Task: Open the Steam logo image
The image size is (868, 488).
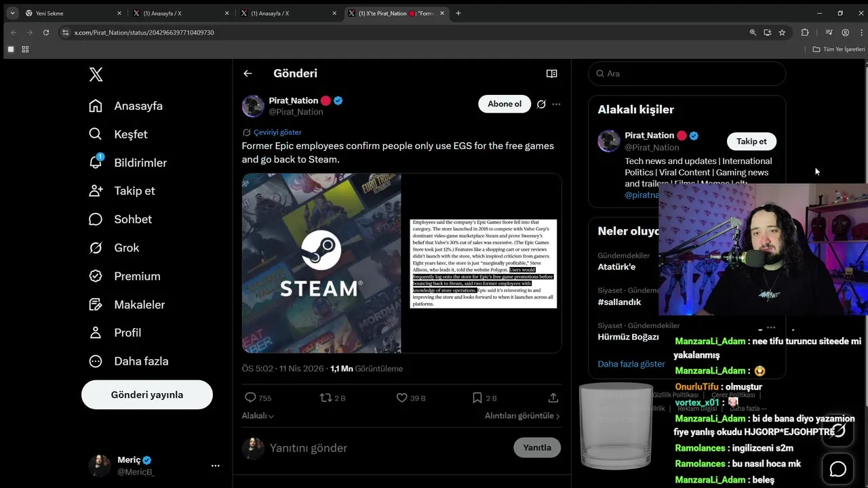Action: (321, 263)
